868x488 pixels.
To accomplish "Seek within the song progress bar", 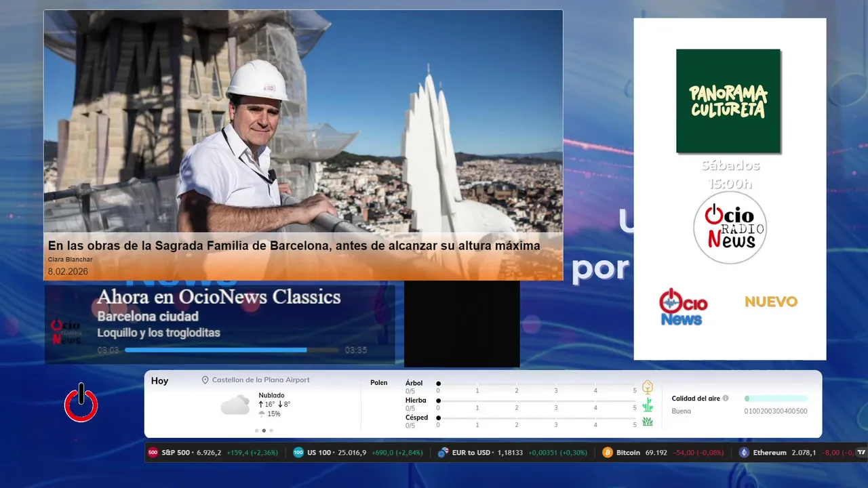I will (232, 350).
